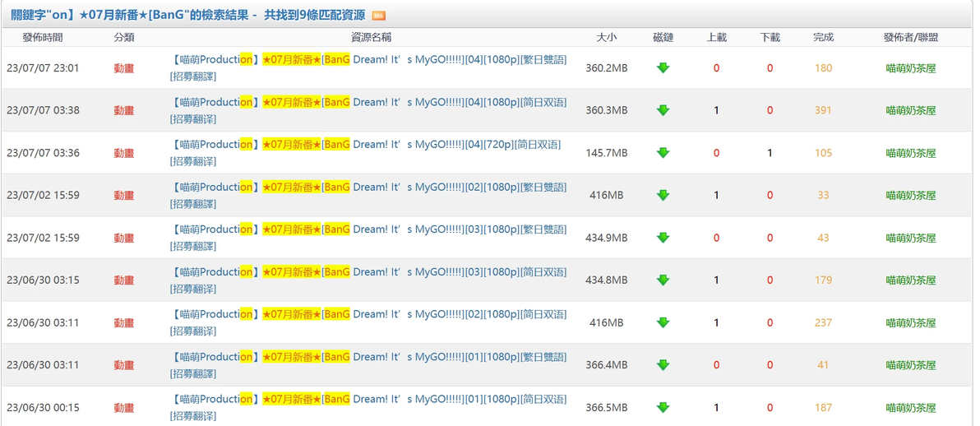Open the [01][1080p][简日双语] resource link
Viewport: 980px width, 426px height.
[x=369, y=408]
